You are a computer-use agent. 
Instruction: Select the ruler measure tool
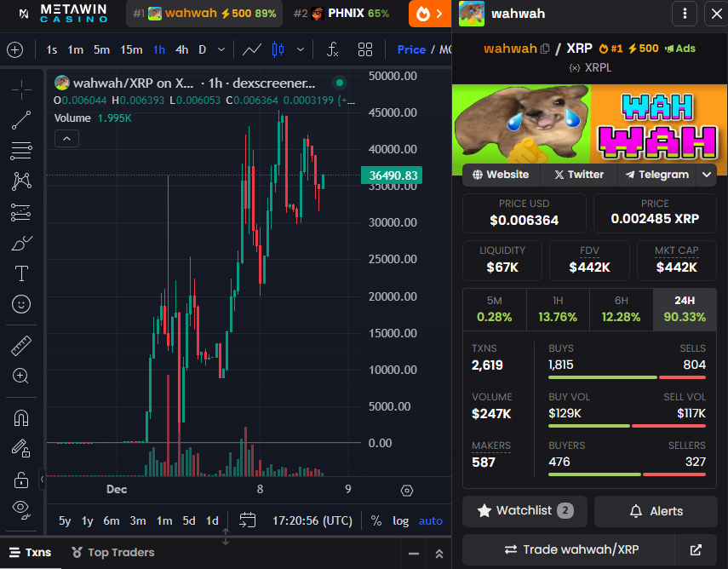pyautogui.click(x=21, y=346)
